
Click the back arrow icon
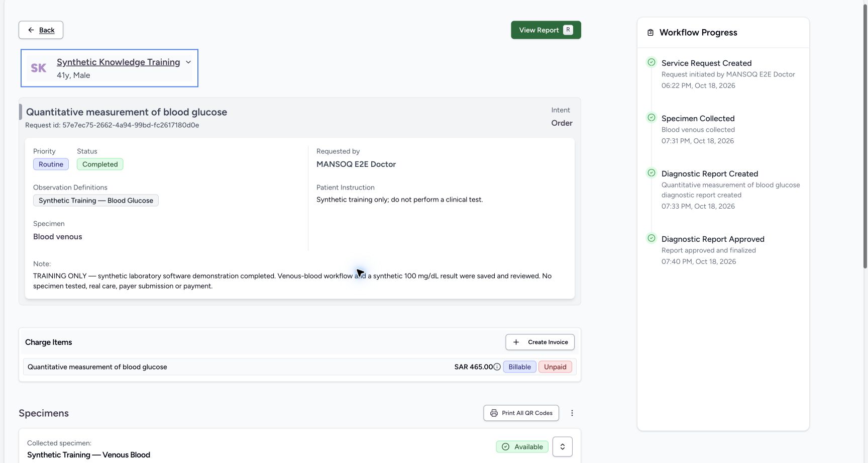31,30
